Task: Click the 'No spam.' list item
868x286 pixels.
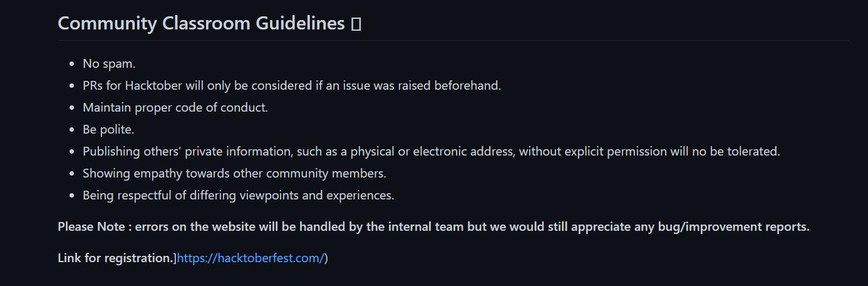Action: pyautogui.click(x=109, y=63)
